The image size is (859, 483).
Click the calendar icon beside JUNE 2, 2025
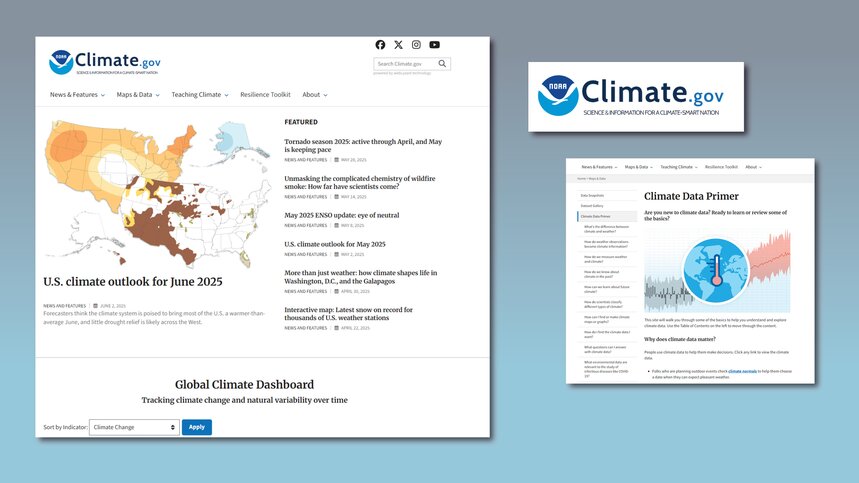point(95,306)
